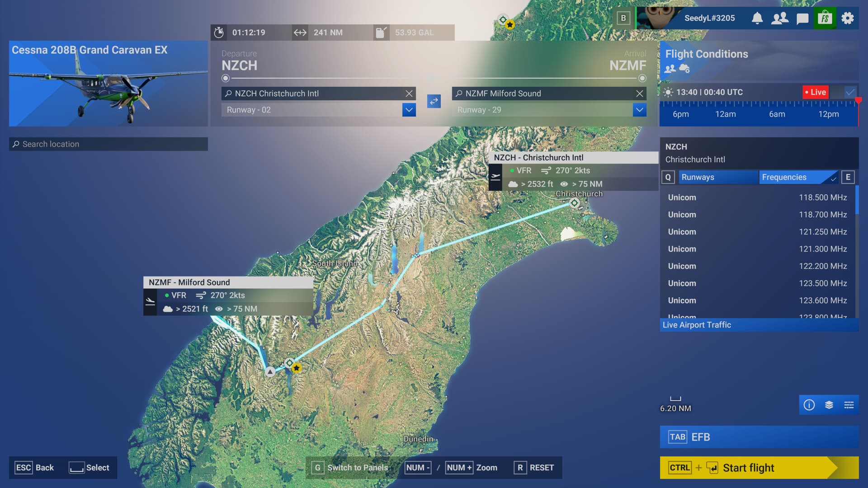Switch to the Runways tab
Image resolution: width=868 pixels, height=488 pixels.
(x=718, y=177)
